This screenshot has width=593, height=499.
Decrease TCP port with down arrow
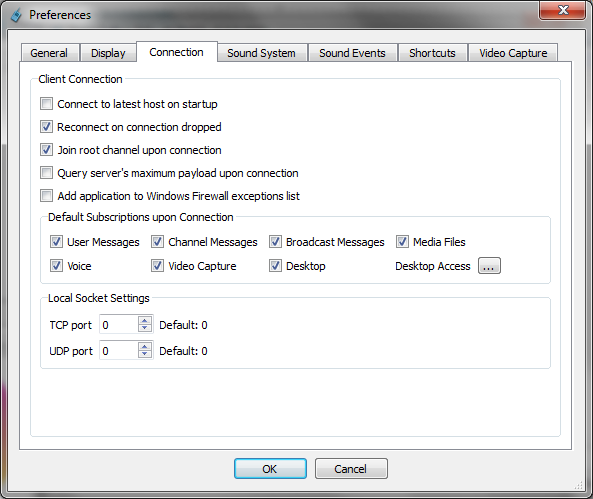pyautogui.click(x=144, y=328)
